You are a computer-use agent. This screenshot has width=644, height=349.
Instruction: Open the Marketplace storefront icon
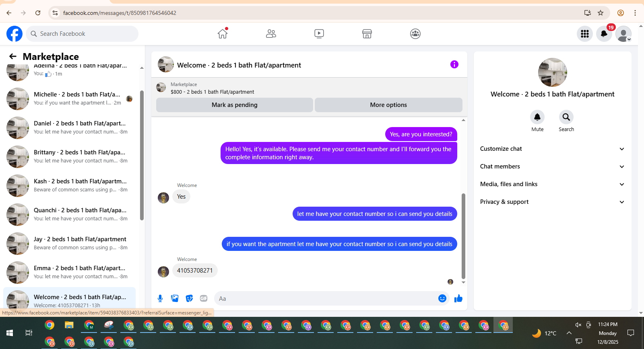coord(367,34)
